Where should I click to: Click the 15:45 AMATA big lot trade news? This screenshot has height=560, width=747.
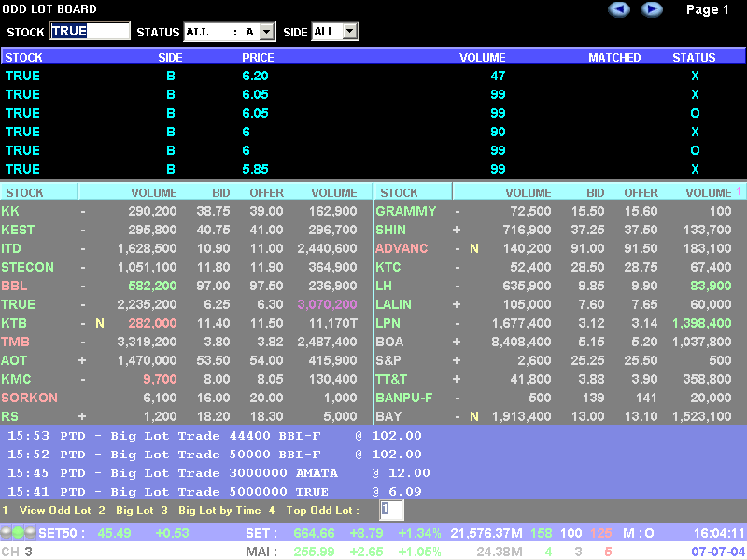click(218, 473)
